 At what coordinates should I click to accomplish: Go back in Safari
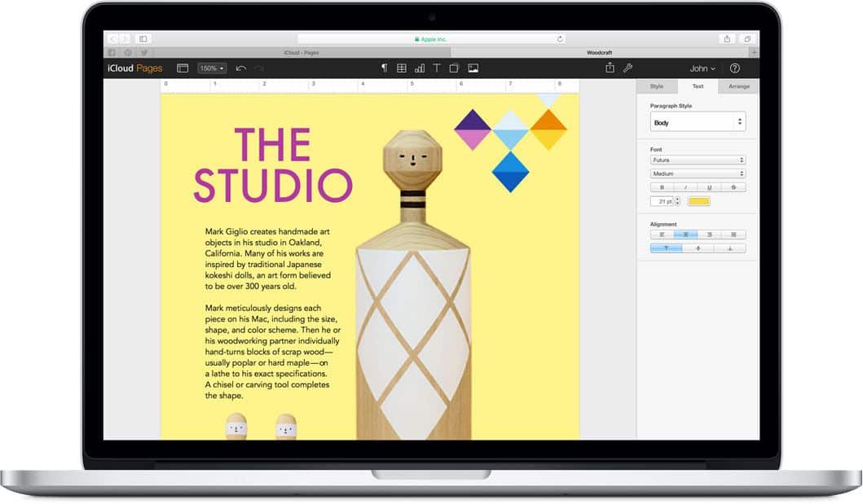coord(112,39)
